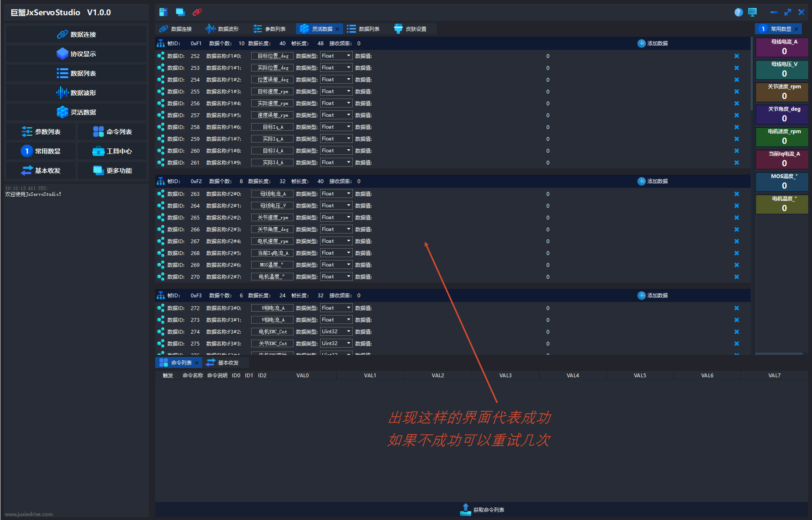Click 添加数据 for frame 0xF2
The width and height of the screenshot is (812, 520).
(653, 181)
